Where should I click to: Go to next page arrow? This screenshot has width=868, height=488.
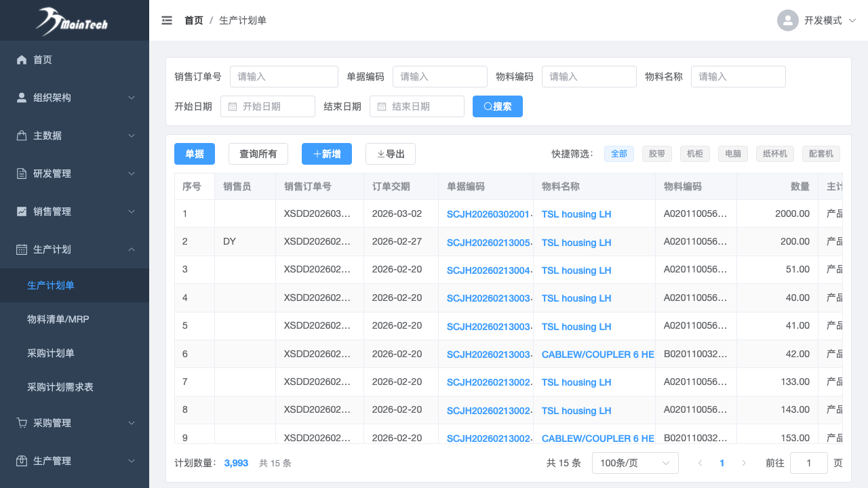point(744,463)
